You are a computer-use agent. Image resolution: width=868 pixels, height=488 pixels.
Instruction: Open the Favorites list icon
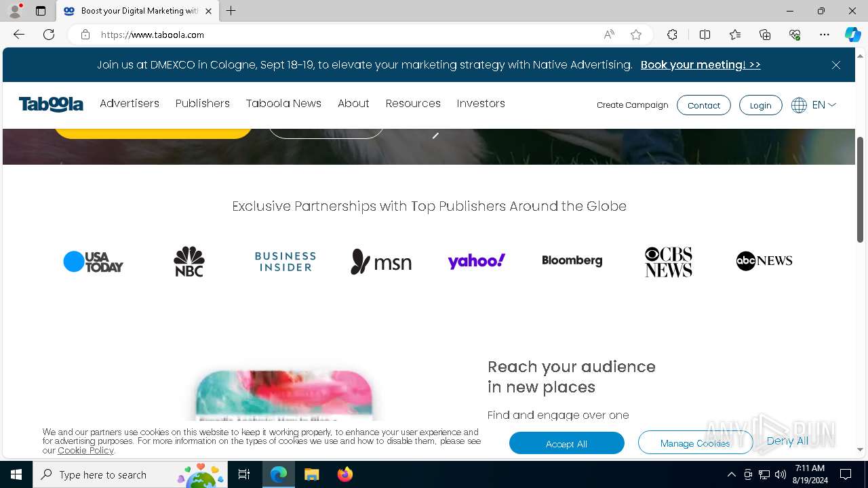coord(735,35)
